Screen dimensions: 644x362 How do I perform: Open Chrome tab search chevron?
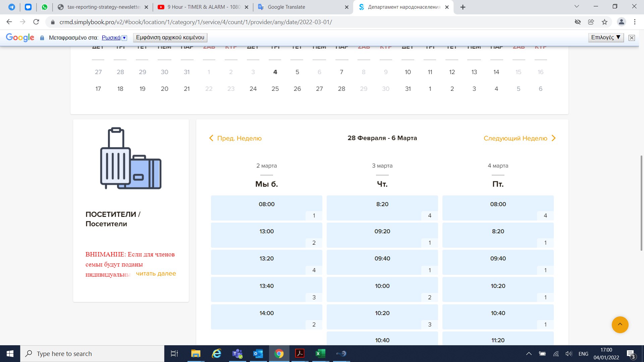577,7
